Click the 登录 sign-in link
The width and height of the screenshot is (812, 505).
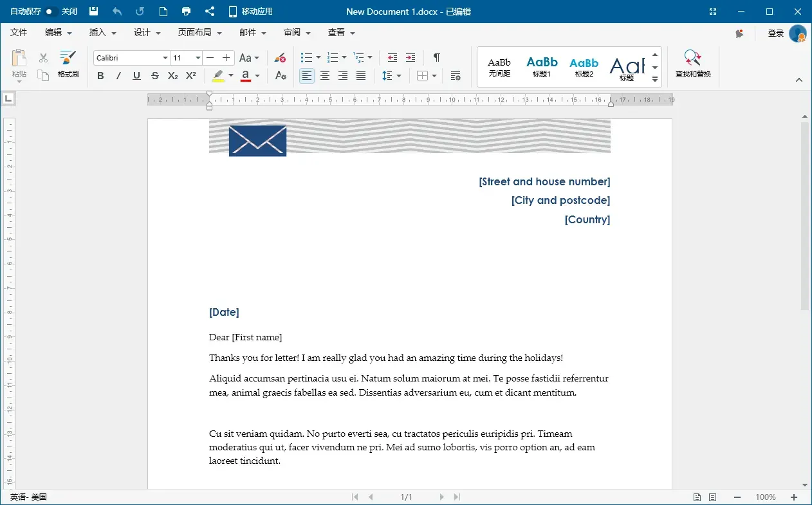point(775,33)
